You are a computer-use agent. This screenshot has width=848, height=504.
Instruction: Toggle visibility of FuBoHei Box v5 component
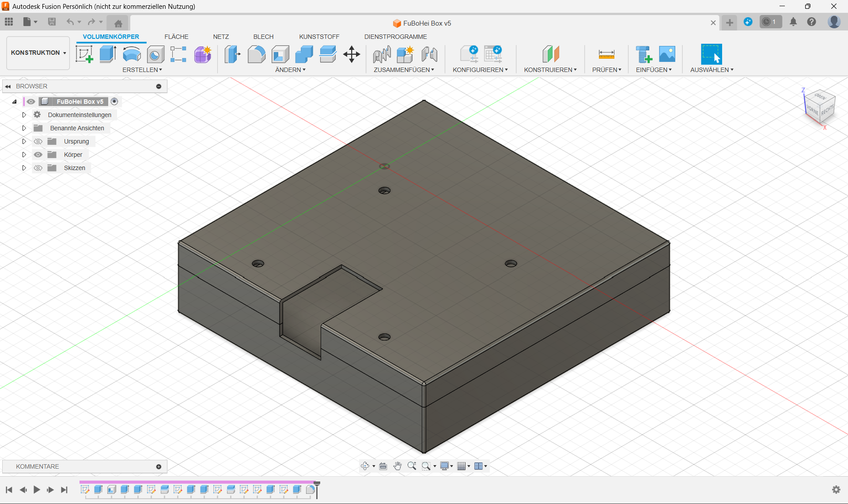pos(30,102)
